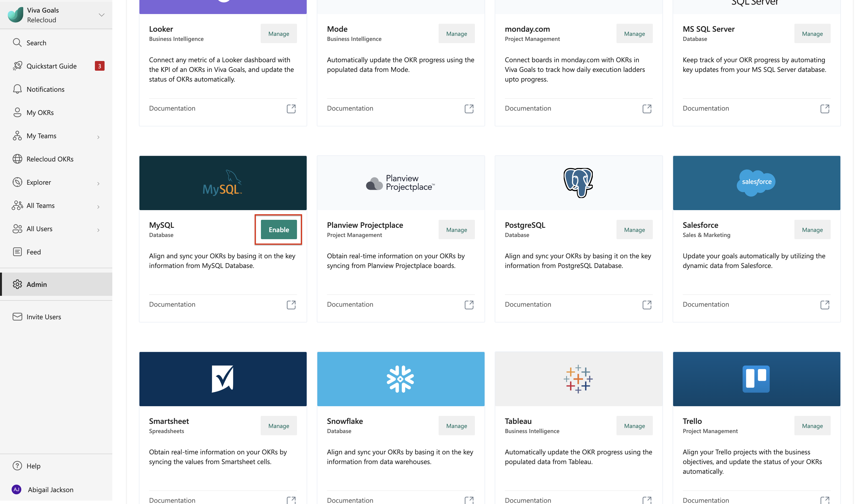Manage the Tableau integration
The height and width of the screenshot is (504, 867).
click(x=634, y=426)
